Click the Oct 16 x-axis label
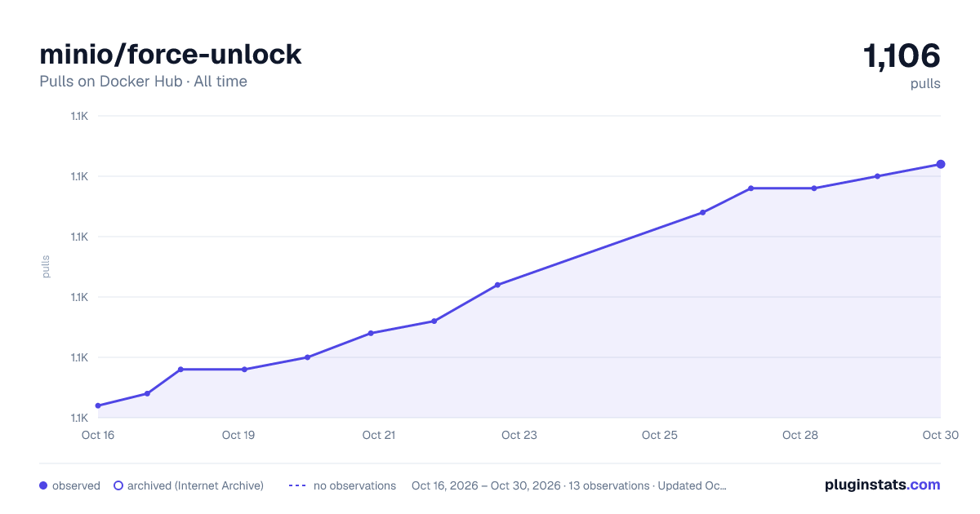This screenshot has width=980, height=514. click(98, 435)
